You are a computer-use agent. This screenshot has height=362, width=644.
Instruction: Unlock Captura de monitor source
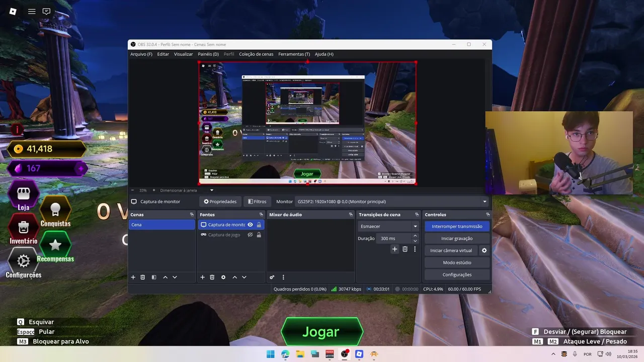(x=259, y=225)
